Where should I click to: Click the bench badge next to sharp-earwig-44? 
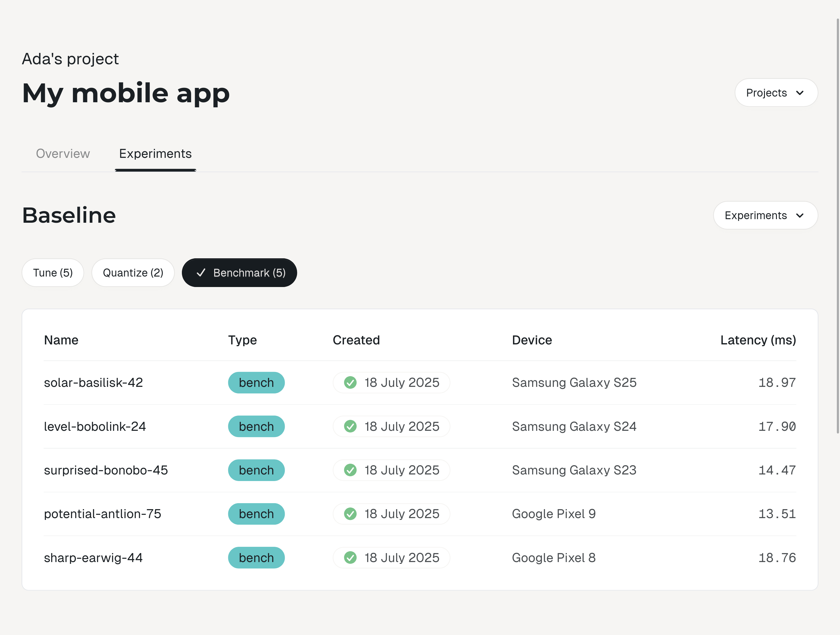click(x=256, y=558)
